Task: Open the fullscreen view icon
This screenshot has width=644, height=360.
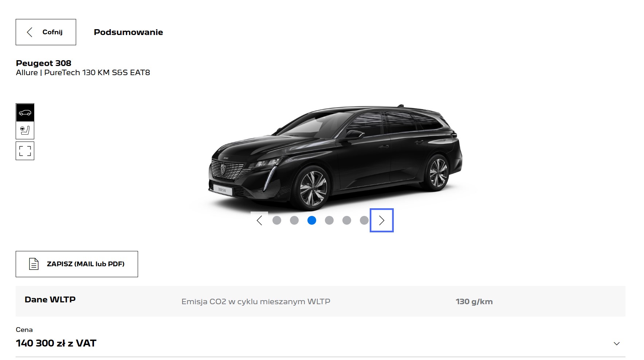Action: tap(25, 151)
